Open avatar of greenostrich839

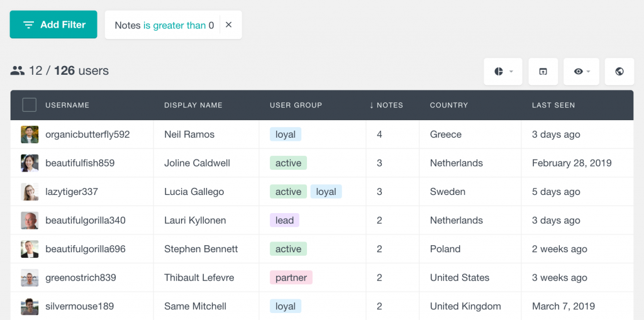coord(30,278)
